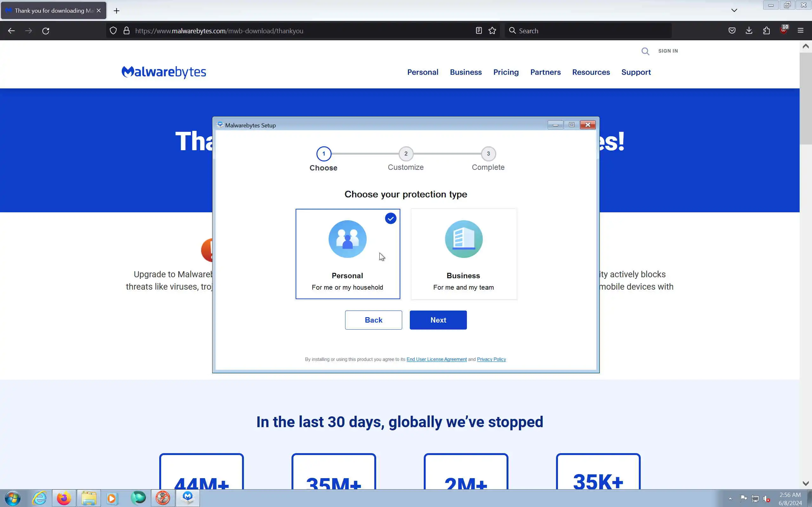The width and height of the screenshot is (812, 507).
Task: Open Firefox downloads panel icon
Action: click(x=749, y=31)
